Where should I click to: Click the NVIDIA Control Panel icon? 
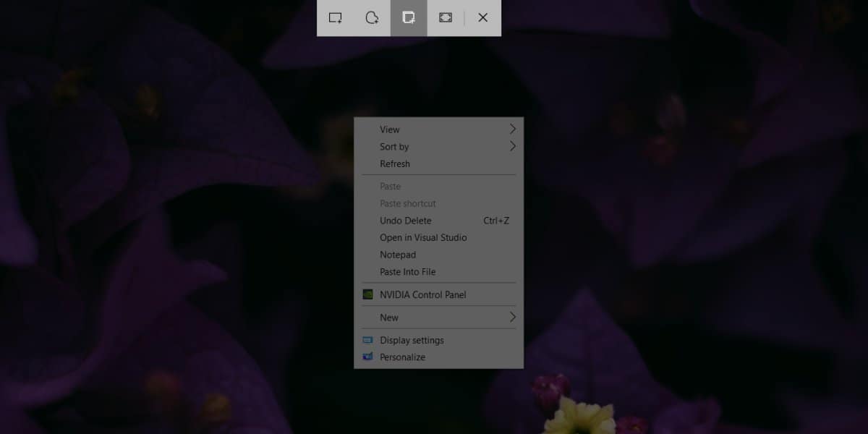pyautogui.click(x=368, y=294)
